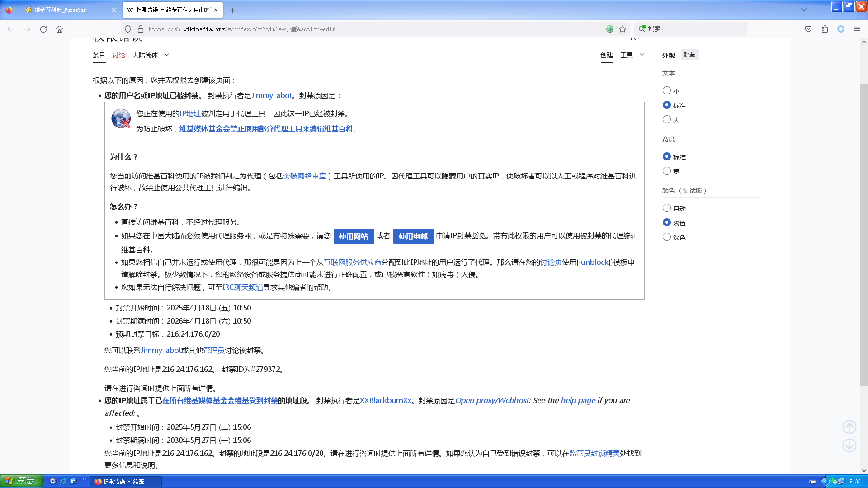
Task: Click the WeChat tray icon
Action: point(833,481)
